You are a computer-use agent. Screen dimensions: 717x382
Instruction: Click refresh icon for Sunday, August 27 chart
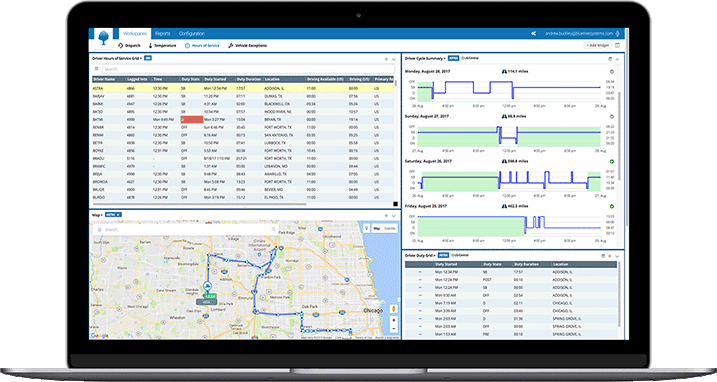coord(612,117)
